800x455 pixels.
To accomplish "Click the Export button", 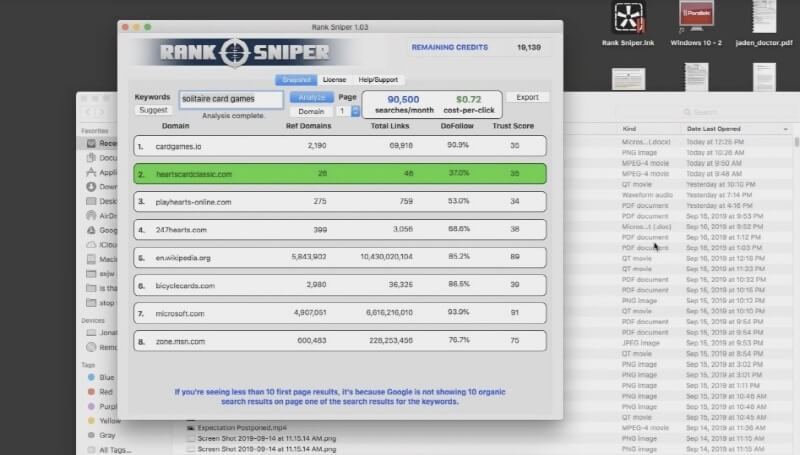I will pyautogui.click(x=527, y=97).
